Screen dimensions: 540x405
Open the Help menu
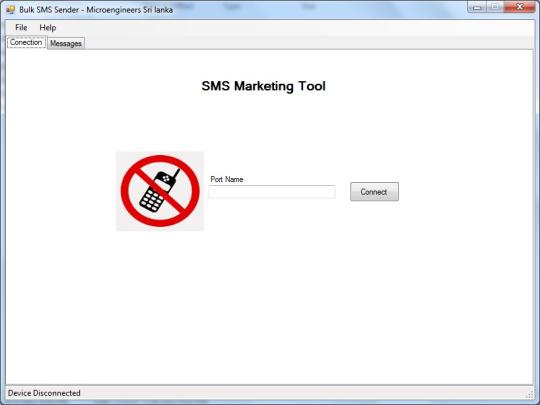click(48, 28)
